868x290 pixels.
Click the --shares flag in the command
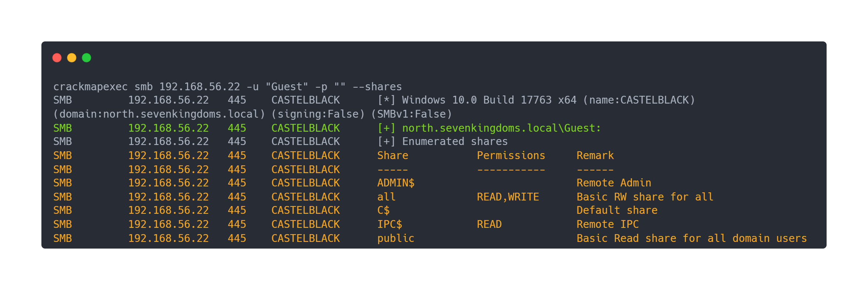(377, 87)
